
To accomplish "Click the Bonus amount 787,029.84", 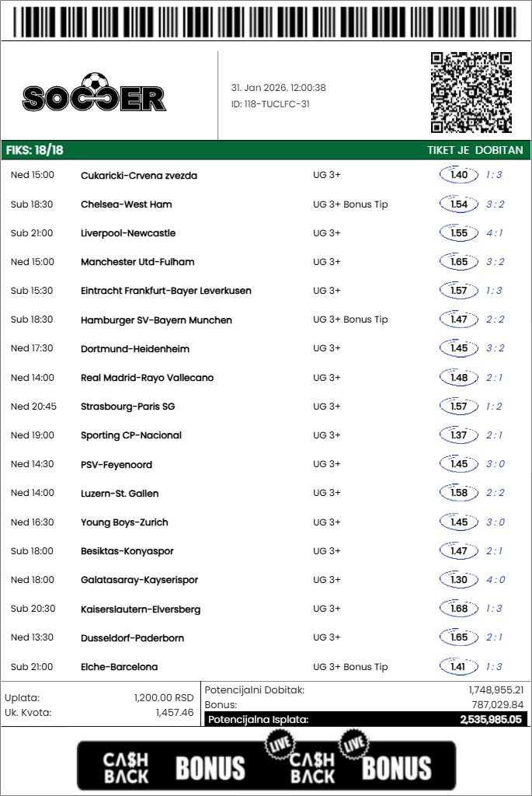I will [x=496, y=704].
